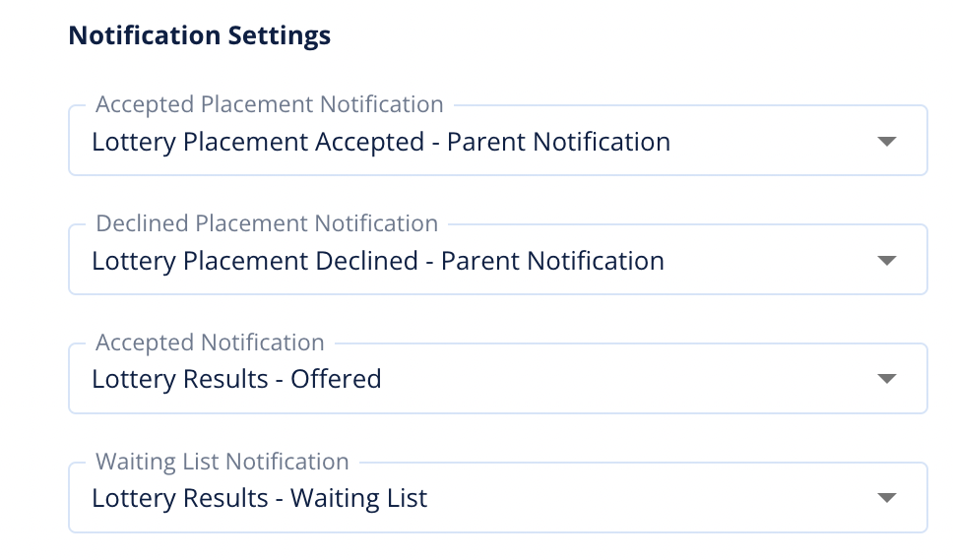Click the 'Waiting List Notification' field label

222,462
